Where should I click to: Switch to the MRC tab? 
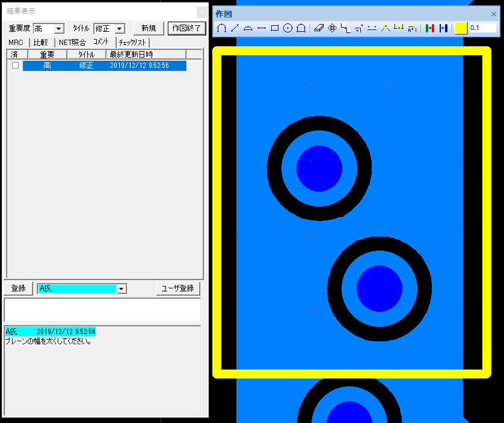pyautogui.click(x=16, y=43)
